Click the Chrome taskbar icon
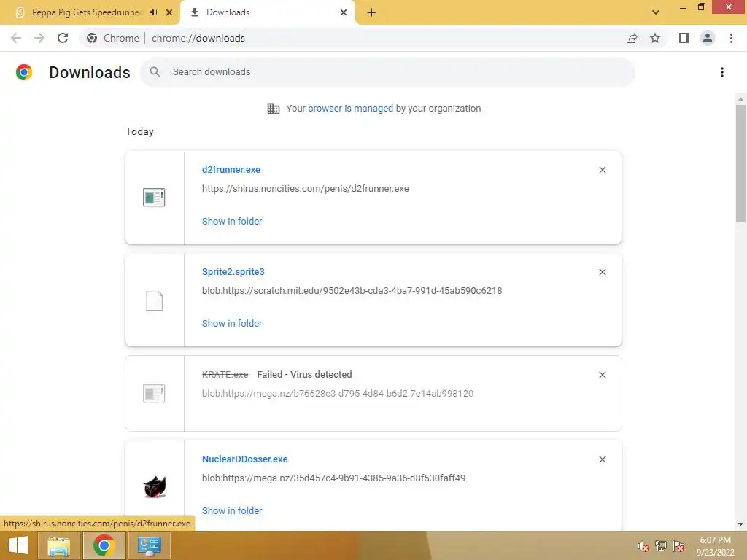Image resolution: width=747 pixels, height=560 pixels. coord(104,545)
